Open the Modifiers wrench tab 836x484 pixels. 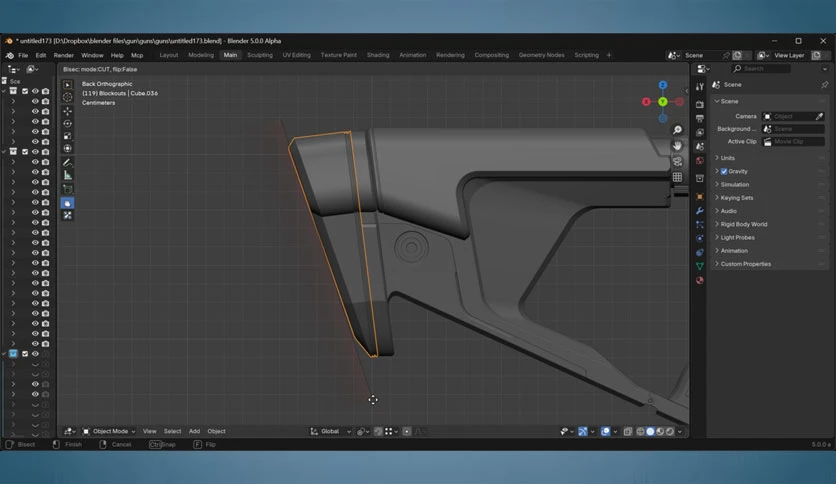pos(700,211)
